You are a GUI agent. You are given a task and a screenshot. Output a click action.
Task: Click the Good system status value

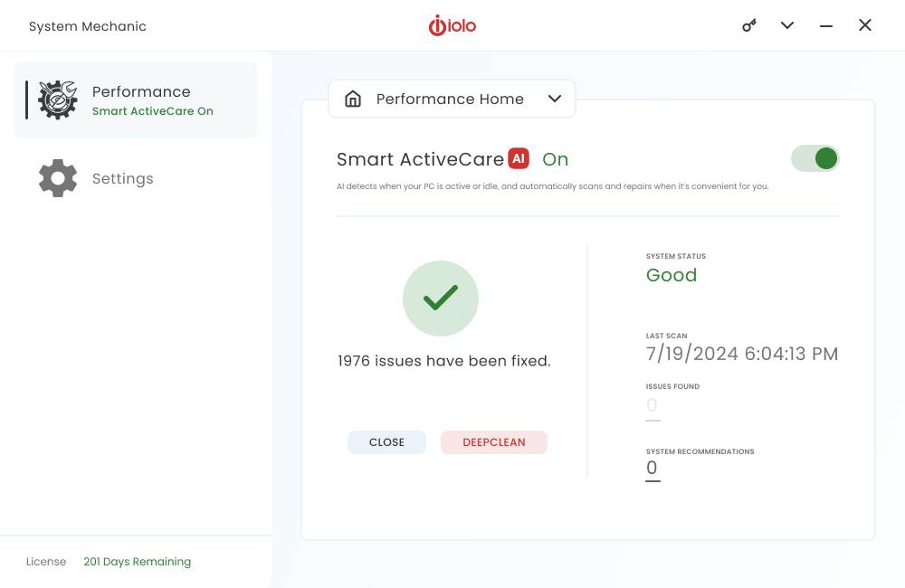pos(672,275)
